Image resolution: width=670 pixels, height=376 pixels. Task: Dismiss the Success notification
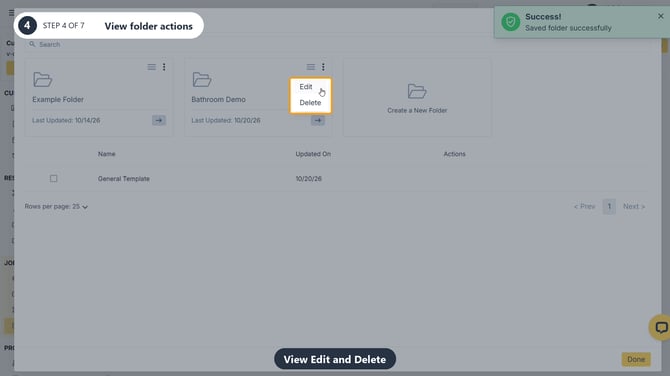(x=661, y=16)
